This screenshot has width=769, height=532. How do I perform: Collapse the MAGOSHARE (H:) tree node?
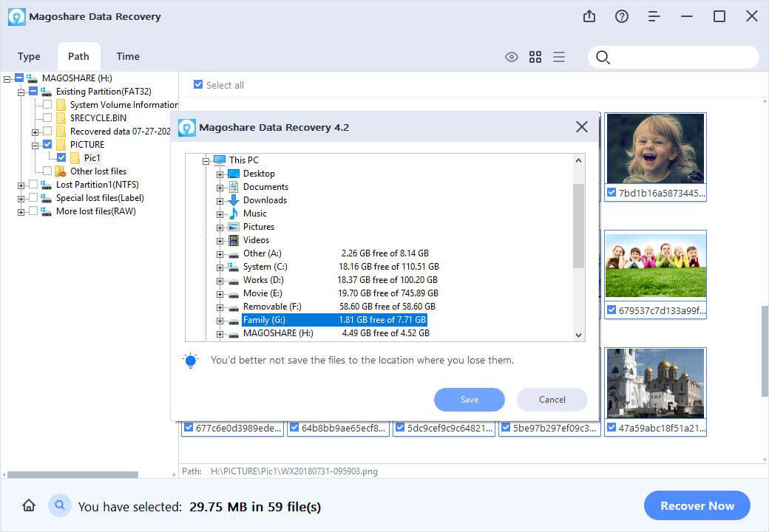pos(7,79)
